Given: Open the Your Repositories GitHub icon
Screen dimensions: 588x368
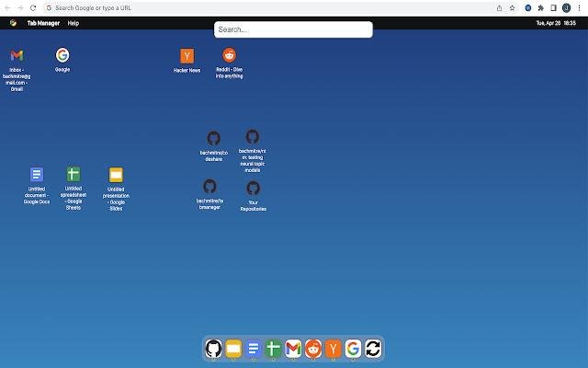Looking at the screenshot, I should pyautogui.click(x=254, y=188).
